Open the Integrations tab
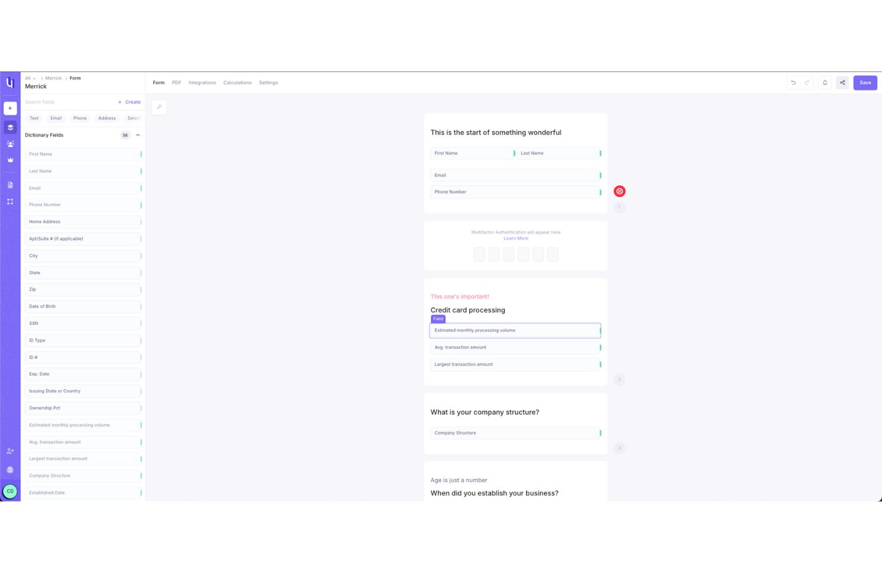Viewport: 882px width, 588px height. pyautogui.click(x=202, y=82)
